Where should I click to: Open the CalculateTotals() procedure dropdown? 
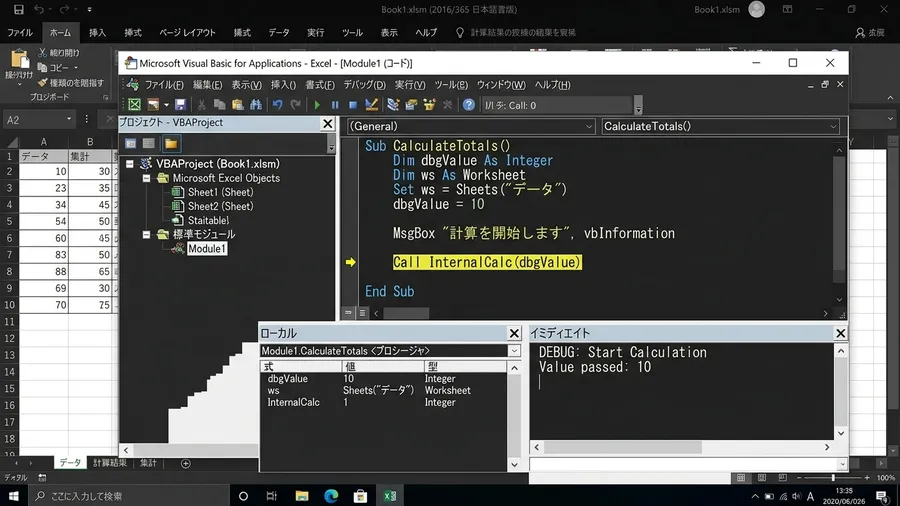point(720,126)
